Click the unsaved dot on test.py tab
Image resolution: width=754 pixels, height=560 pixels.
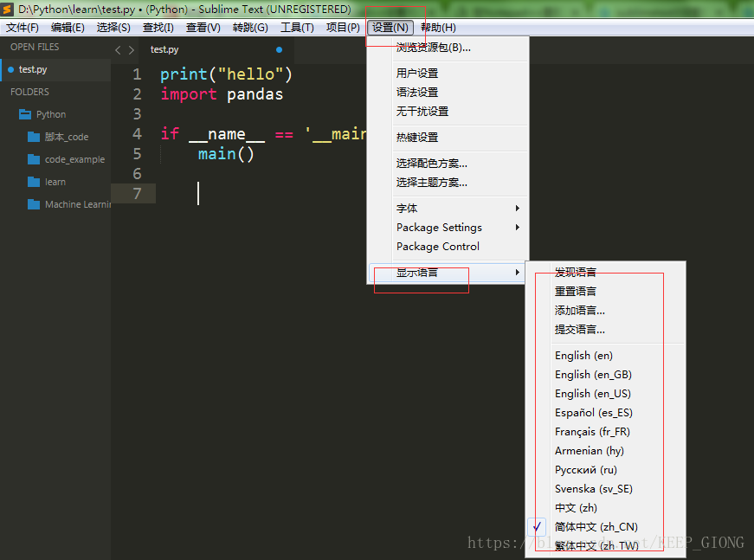tap(279, 49)
